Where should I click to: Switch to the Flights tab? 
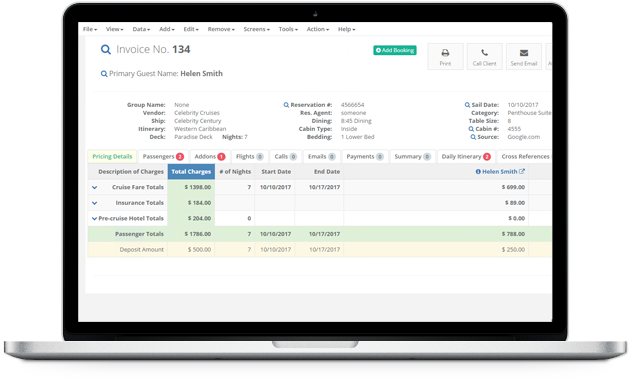pyautogui.click(x=249, y=156)
